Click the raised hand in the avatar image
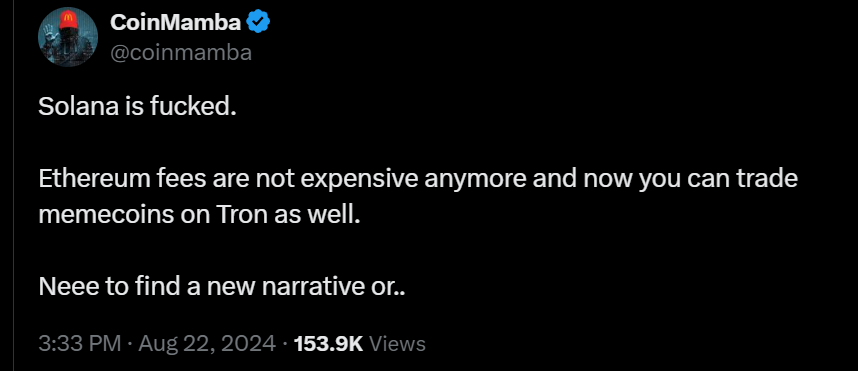Viewport: 858px width, 371px height. point(48,31)
